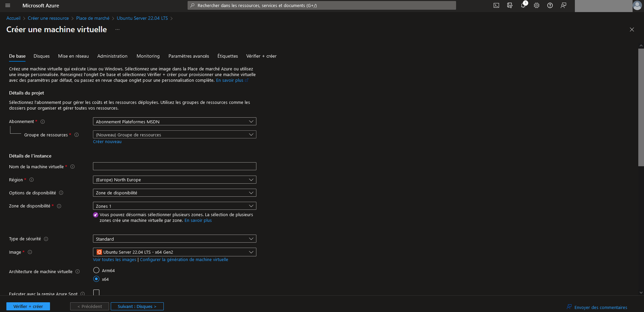Click the vertical scrollbar thumb
This screenshot has width=644, height=312.
(x=641, y=107)
